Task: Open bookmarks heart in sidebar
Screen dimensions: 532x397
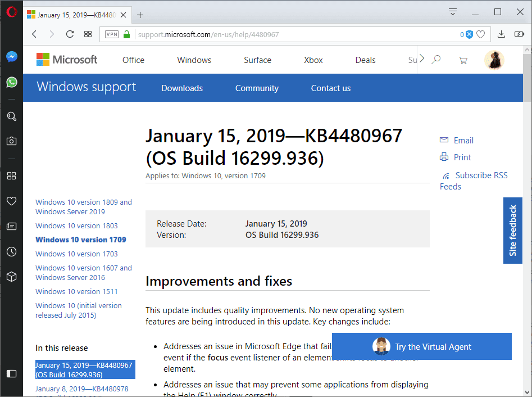Action: coord(12,201)
